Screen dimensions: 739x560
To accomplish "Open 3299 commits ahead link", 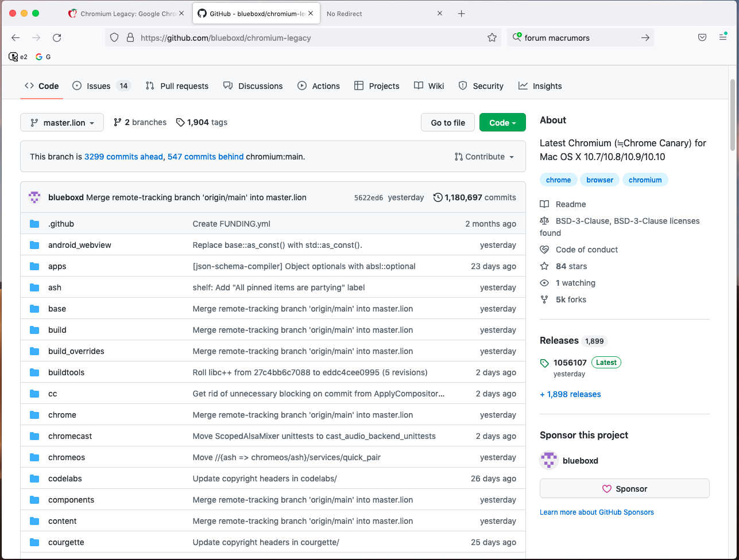I will click(123, 157).
